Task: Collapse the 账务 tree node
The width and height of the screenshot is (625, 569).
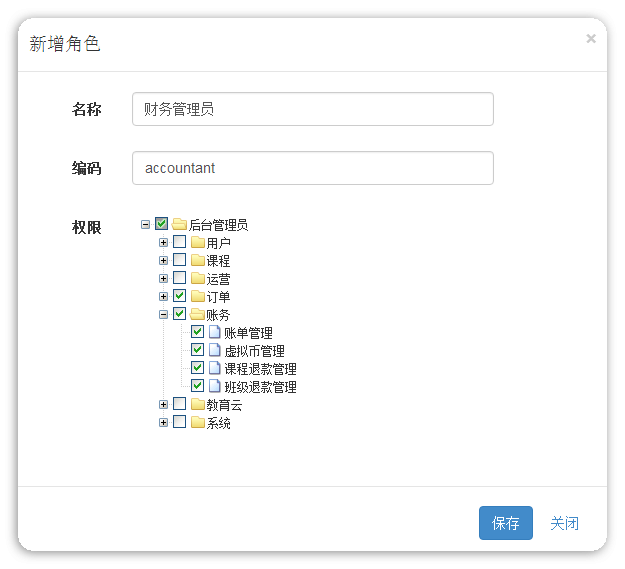Action: [x=163, y=315]
